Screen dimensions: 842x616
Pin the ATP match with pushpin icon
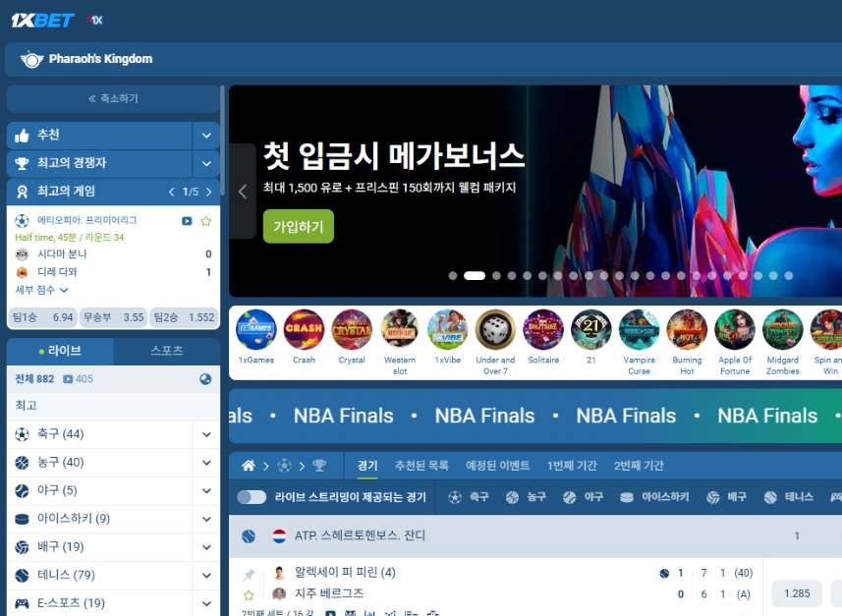click(249, 575)
